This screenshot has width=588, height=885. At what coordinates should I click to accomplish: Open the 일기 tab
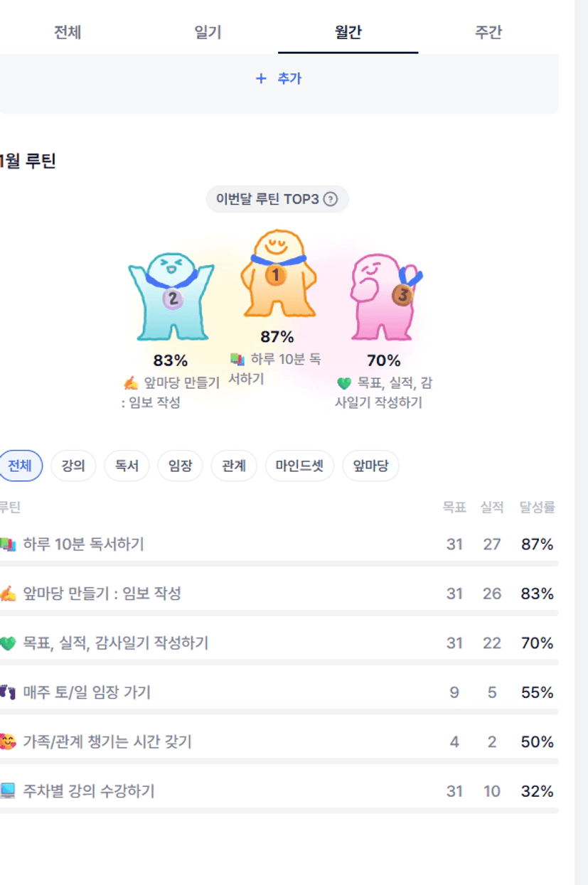[x=208, y=32]
